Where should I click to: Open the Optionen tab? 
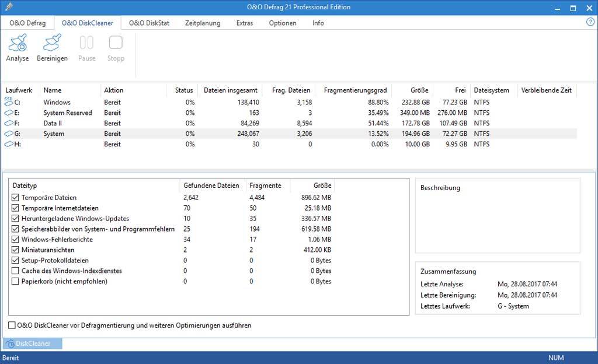pos(283,23)
